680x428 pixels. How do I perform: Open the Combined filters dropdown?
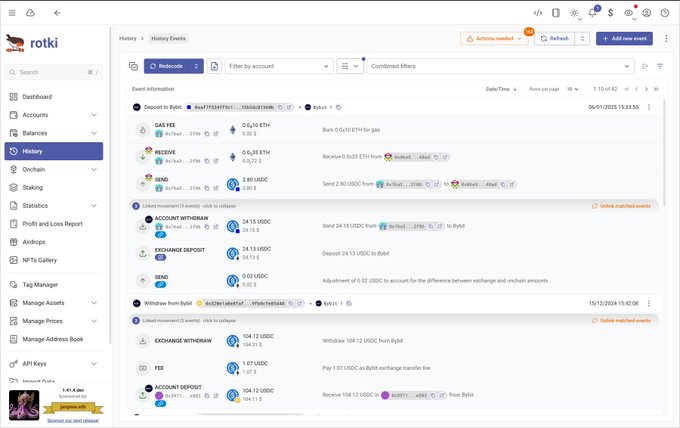500,66
